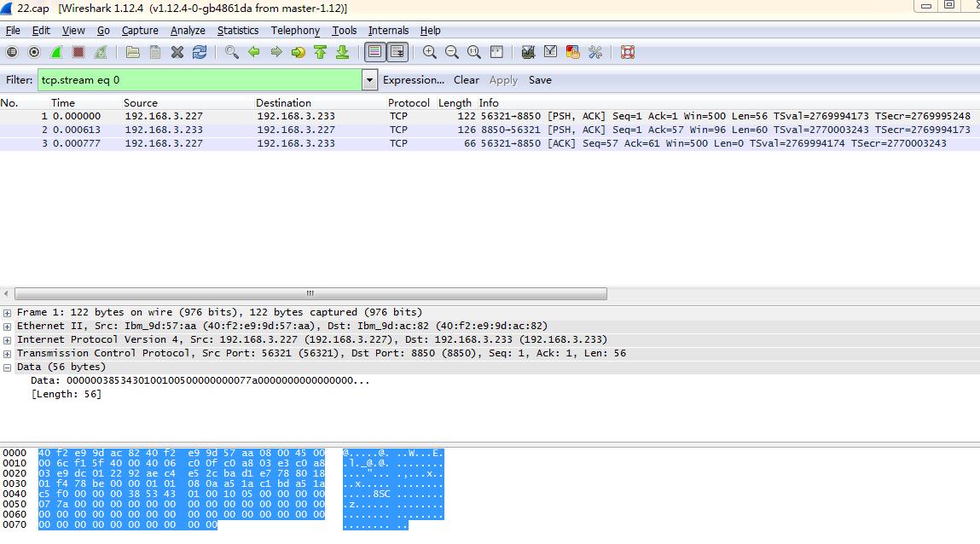980x544 pixels.
Task: Open the Analyze menu
Action: 188,30
